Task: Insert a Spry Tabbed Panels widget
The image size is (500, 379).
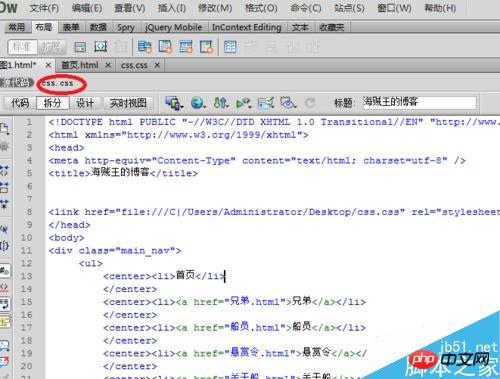Action: click(165, 47)
